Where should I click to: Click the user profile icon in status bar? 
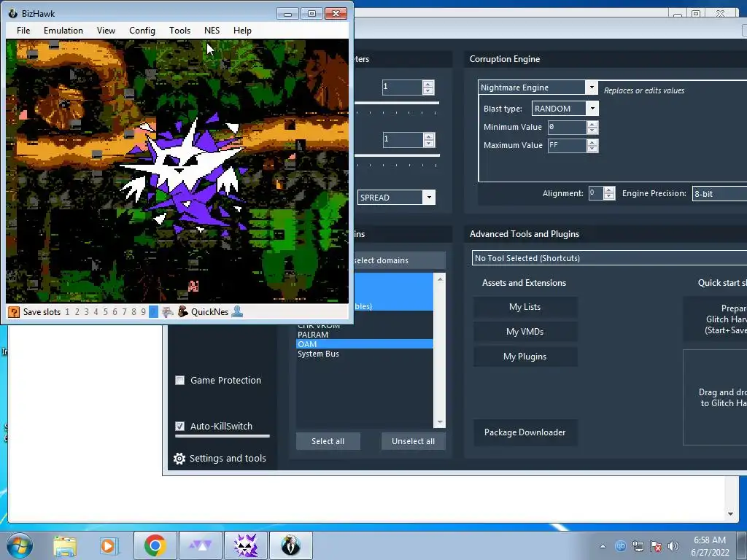(237, 312)
